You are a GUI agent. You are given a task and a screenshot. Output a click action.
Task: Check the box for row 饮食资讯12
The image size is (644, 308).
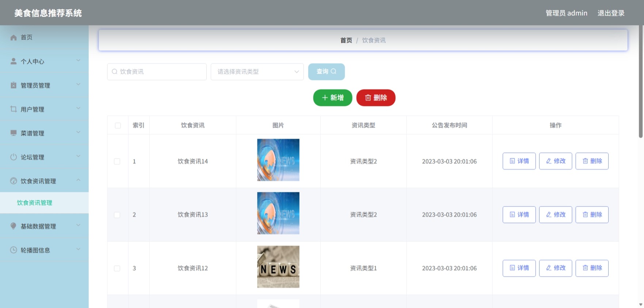click(x=117, y=268)
